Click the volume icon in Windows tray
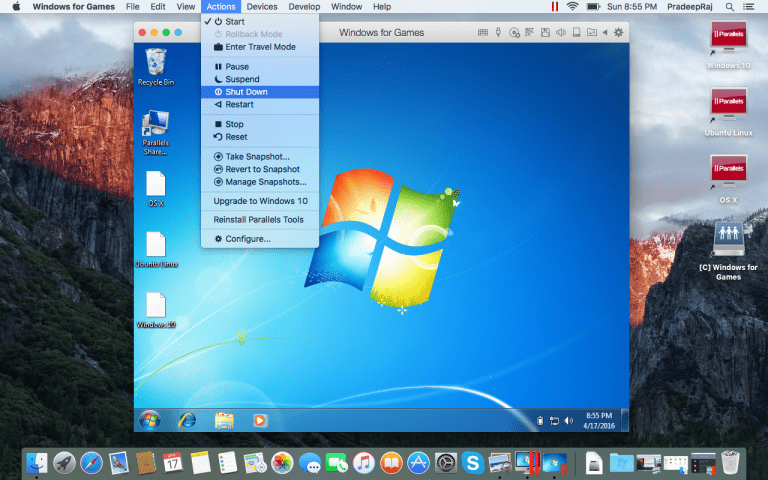Screen dimensions: 768x480 coord(569,421)
